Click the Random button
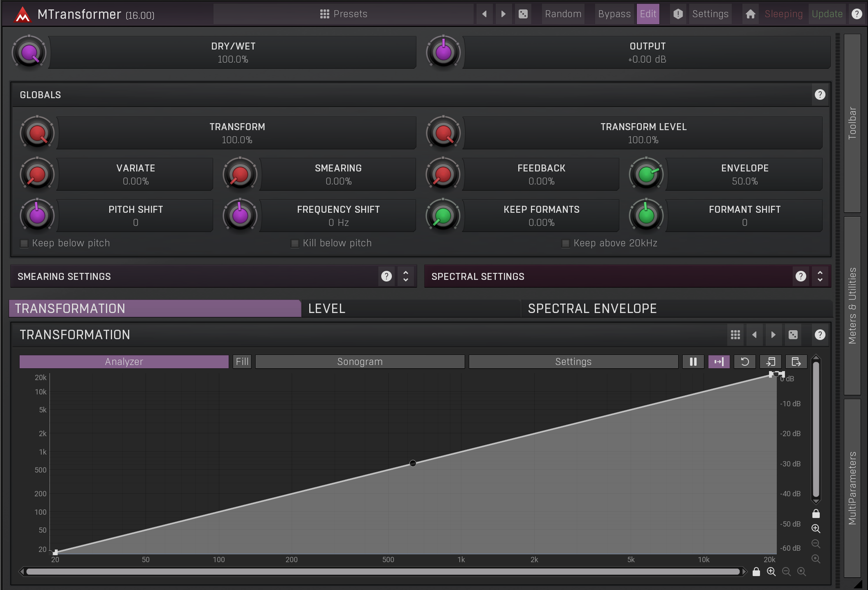Viewport: 868px width, 590px height. (x=563, y=14)
